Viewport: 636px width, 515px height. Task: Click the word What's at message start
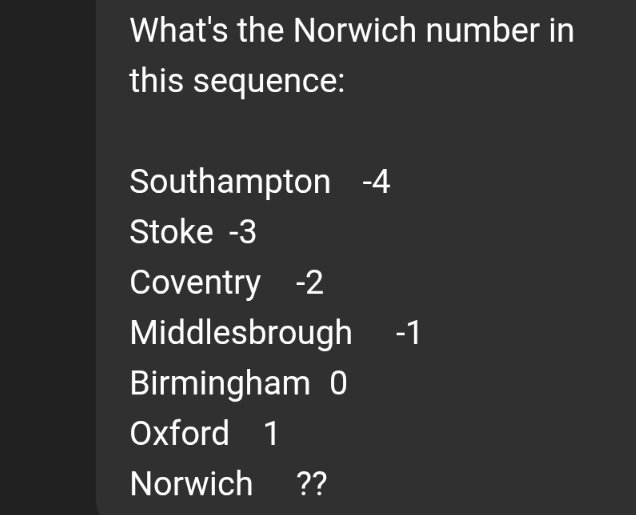tap(179, 30)
